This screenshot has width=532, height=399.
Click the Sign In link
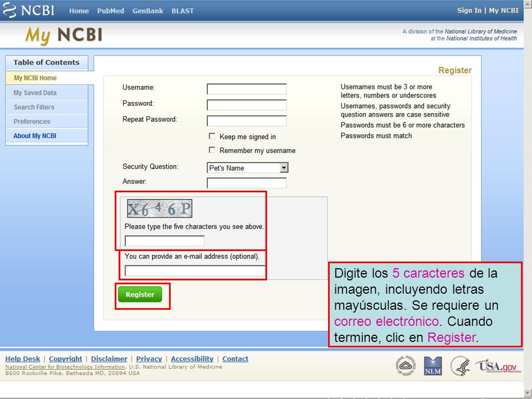[x=469, y=11]
